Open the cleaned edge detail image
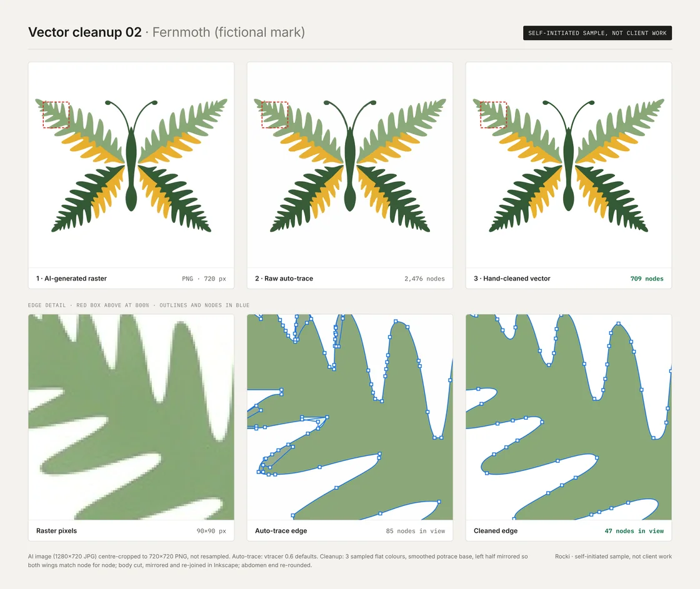The width and height of the screenshot is (700, 589). tap(569, 417)
